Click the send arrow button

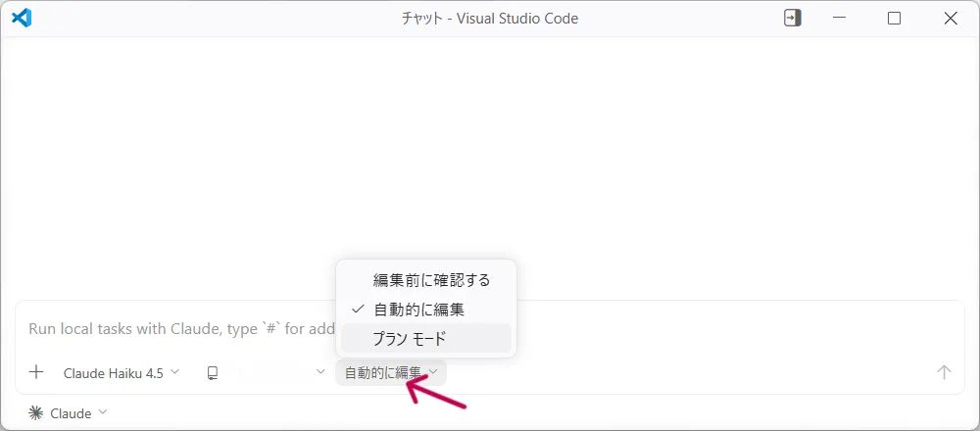pos(944,372)
